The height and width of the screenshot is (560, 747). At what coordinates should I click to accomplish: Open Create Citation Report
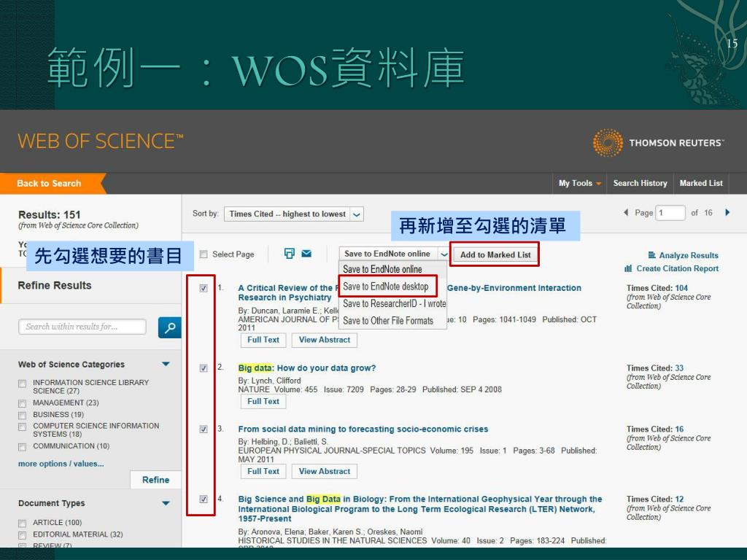point(671,268)
